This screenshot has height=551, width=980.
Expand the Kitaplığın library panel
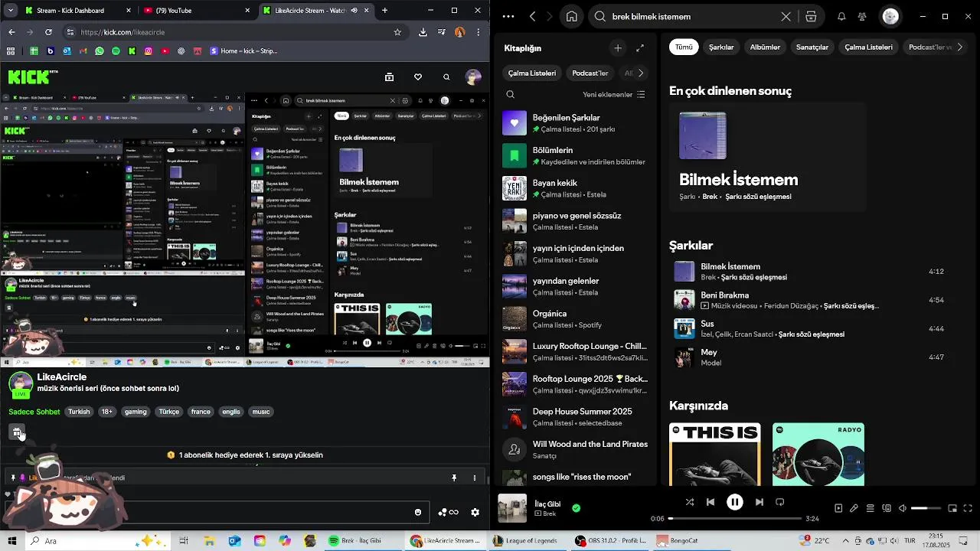640,48
